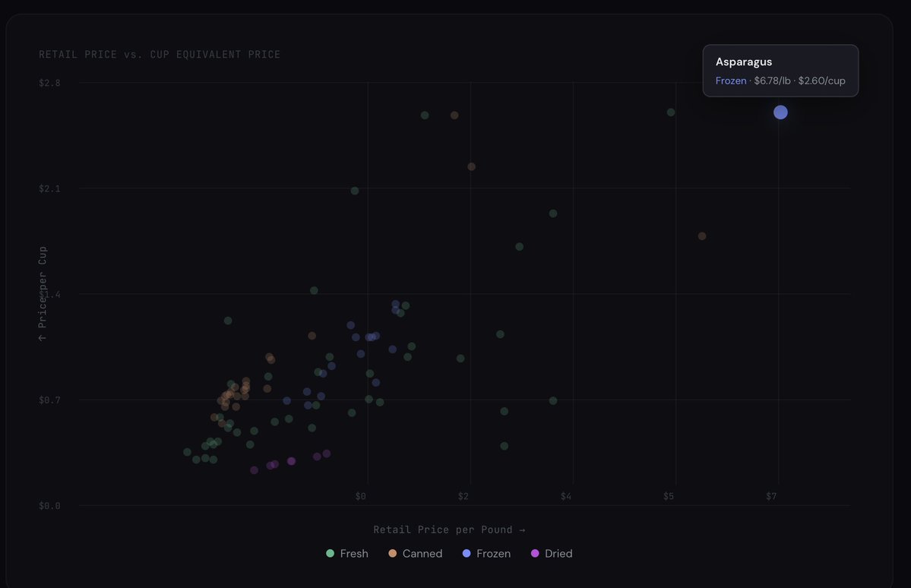Click the $0.7 y-axis tick label

tap(49, 400)
